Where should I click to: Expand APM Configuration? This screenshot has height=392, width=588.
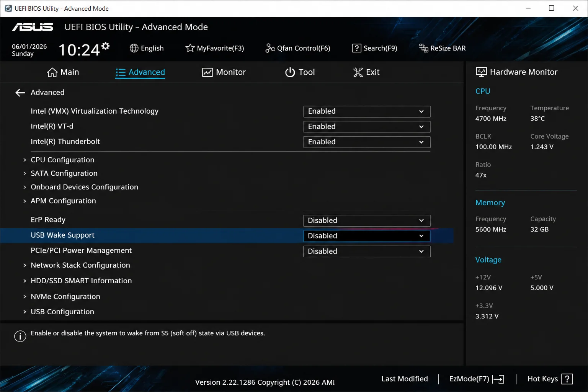(x=63, y=201)
